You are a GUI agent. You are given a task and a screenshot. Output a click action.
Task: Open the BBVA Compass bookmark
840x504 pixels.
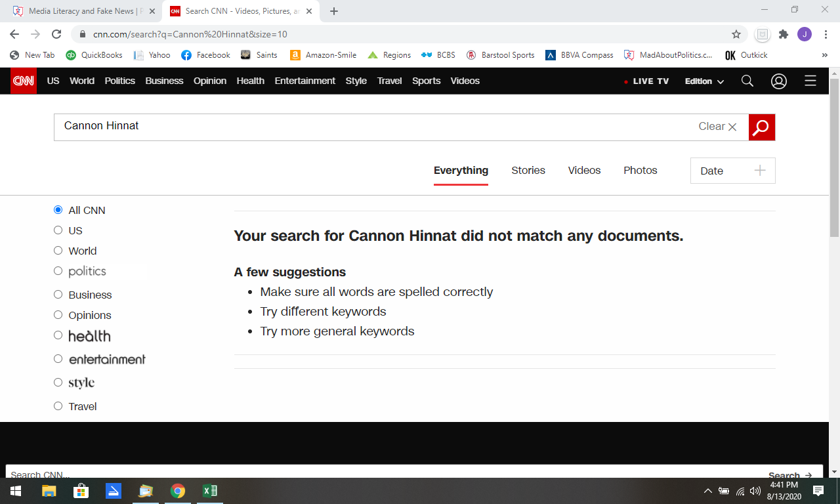point(579,55)
